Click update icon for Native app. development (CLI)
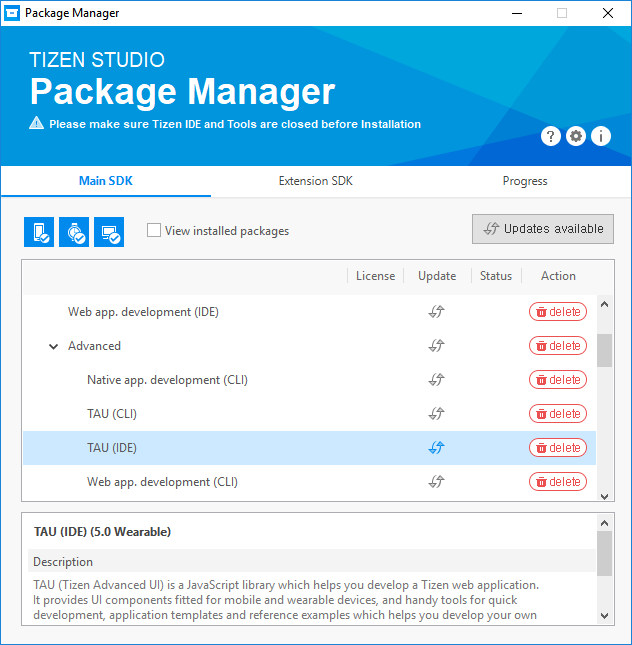This screenshot has height=645, width=632. (x=436, y=380)
